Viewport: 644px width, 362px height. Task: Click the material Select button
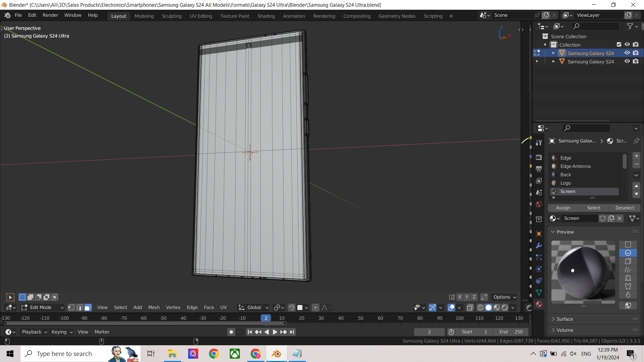click(x=594, y=208)
